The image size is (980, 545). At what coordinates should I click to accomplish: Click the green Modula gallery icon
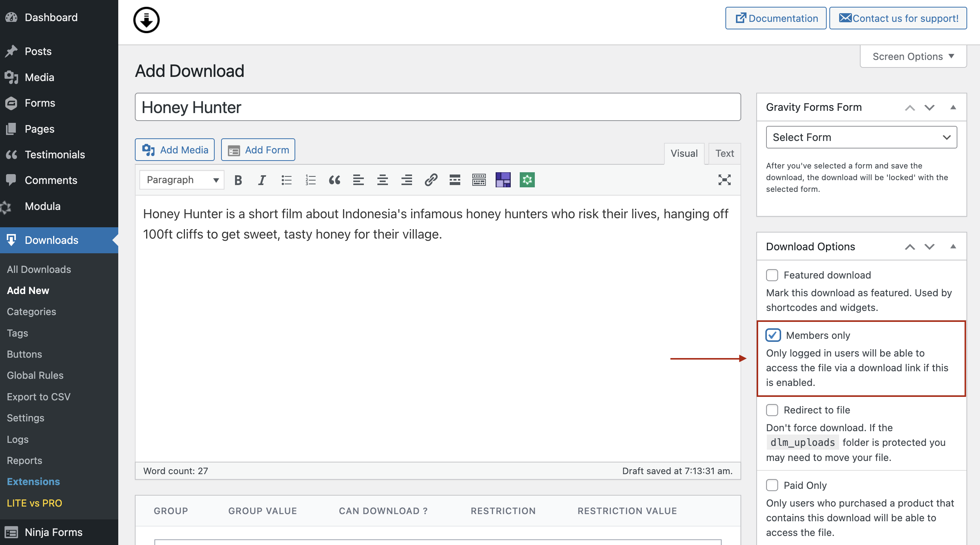527,180
